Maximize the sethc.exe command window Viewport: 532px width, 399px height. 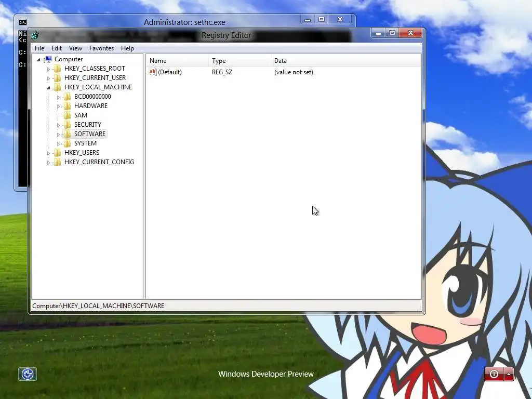click(322, 20)
